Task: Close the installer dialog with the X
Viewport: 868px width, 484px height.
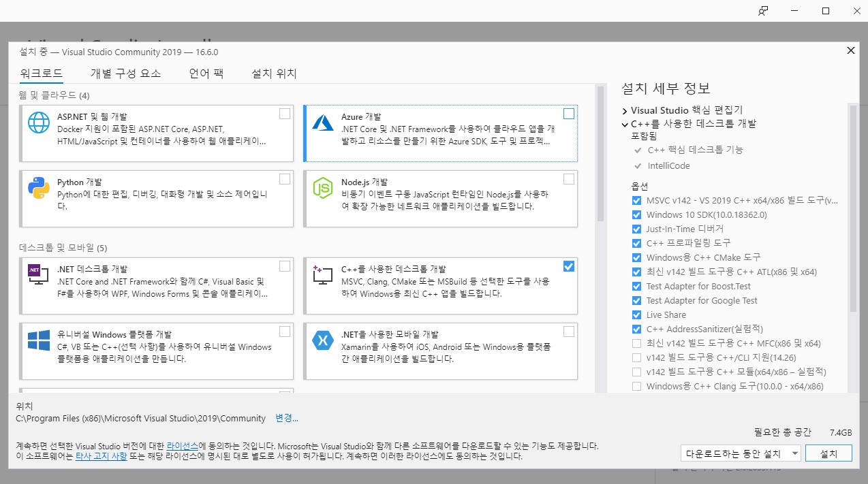Action: 850,50
